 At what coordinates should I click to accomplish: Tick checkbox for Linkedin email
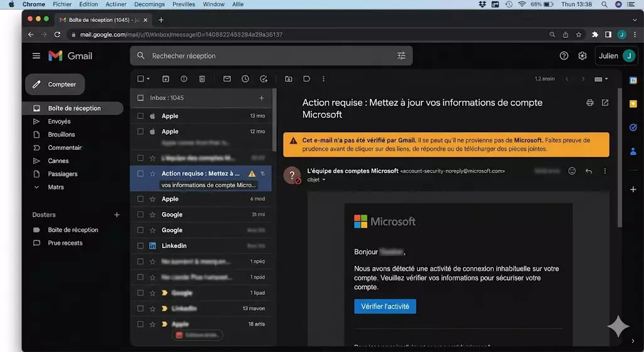[140, 246]
